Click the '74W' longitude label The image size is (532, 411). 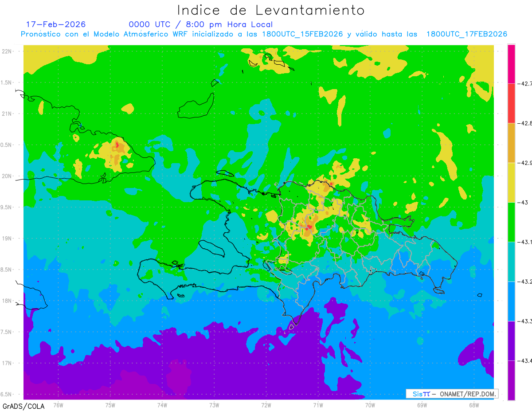pos(162,405)
